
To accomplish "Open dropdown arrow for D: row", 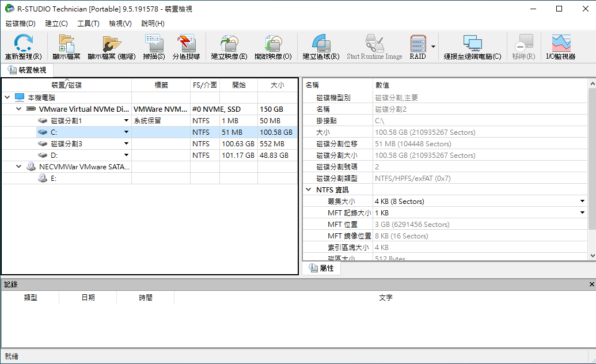I will click(126, 155).
